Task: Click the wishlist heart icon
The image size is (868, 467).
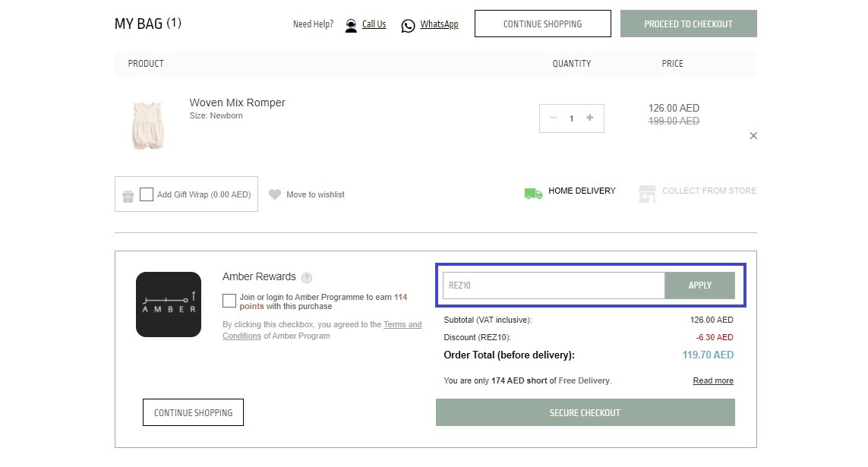Action: point(275,194)
